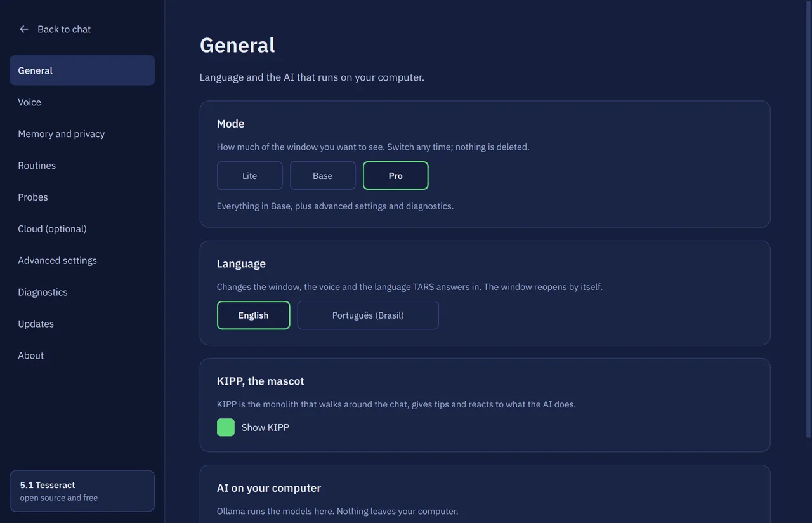This screenshot has height=523, width=812.
Task: Click the back arrow icon
Action: point(24,29)
